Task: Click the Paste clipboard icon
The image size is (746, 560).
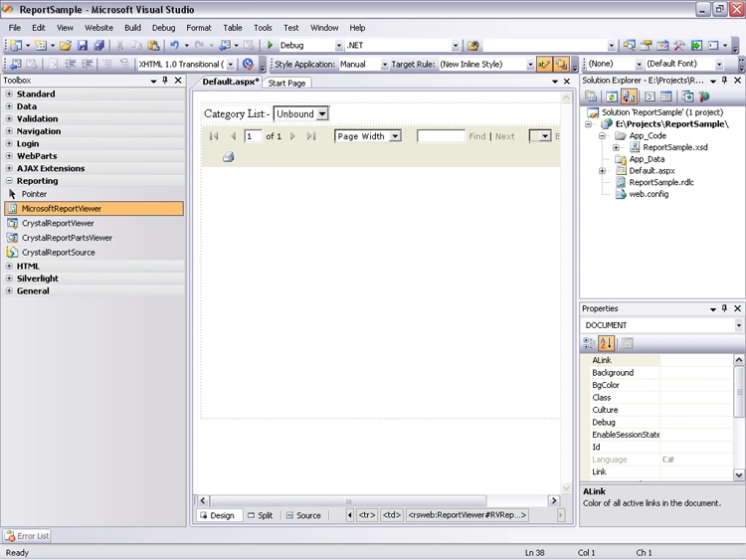Action: [x=153, y=45]
